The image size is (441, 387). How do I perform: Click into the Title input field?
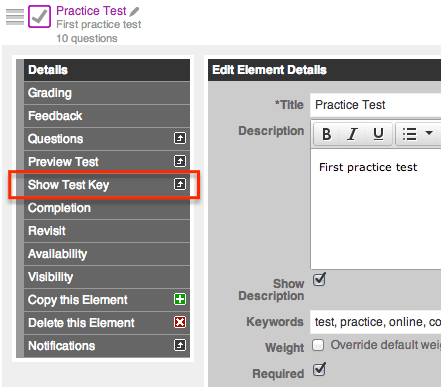(376, 105)
